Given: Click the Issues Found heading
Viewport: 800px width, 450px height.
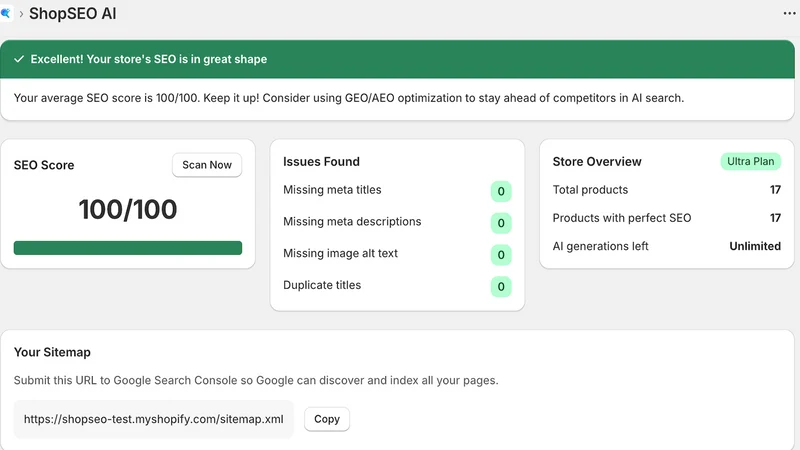Looking at the screenshot, I should 321,161.
